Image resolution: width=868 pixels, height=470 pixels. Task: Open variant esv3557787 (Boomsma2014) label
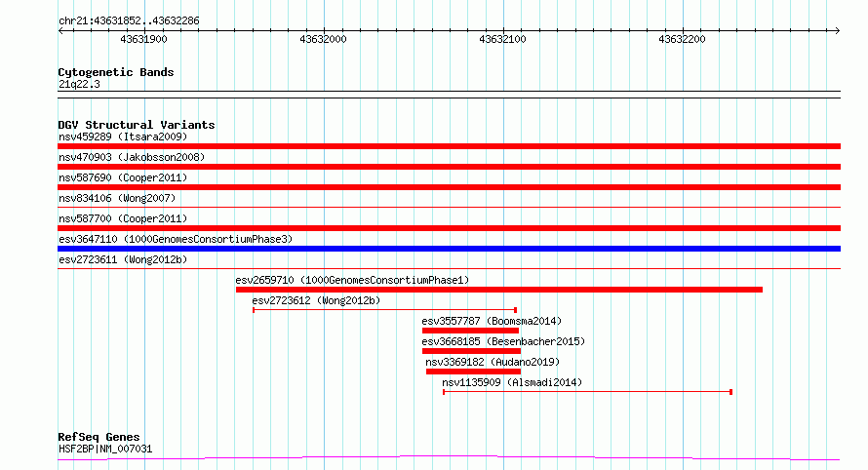[x=492, y=321]
